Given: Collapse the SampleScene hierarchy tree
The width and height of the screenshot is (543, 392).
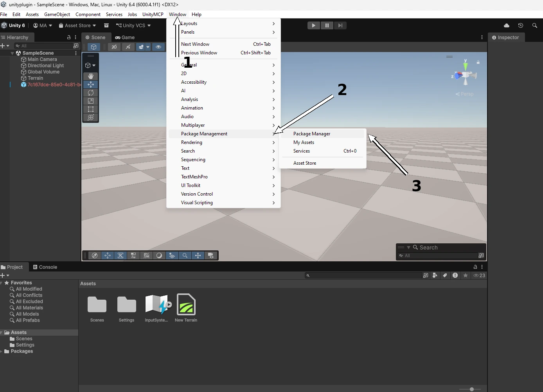Looking at the screenshot, I should (13, 53).
